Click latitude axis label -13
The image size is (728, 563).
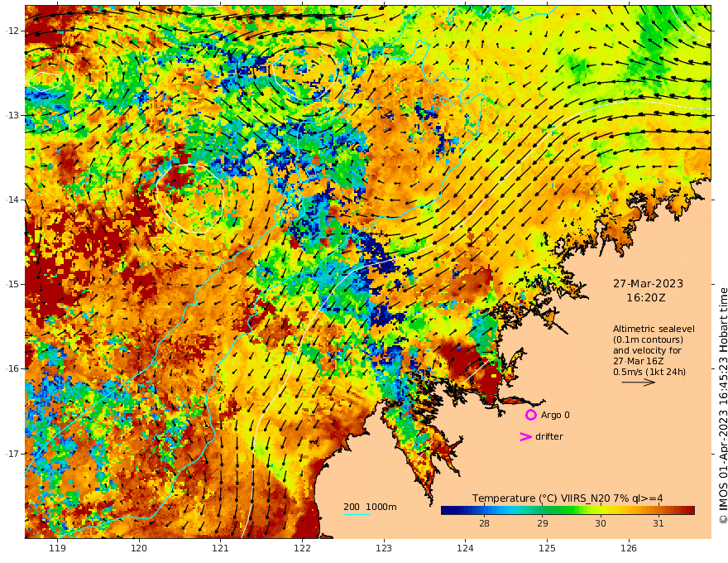[x=12, y=115]
